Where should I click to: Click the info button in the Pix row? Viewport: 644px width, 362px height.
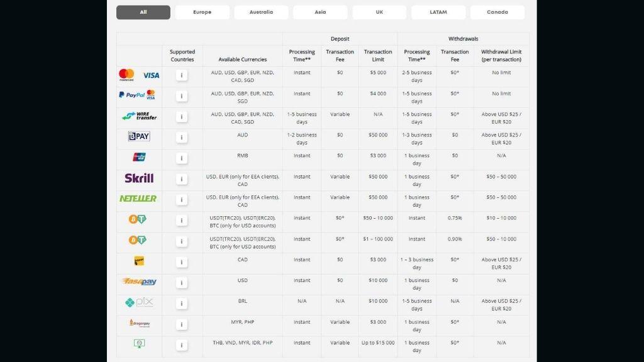point(182,304)
